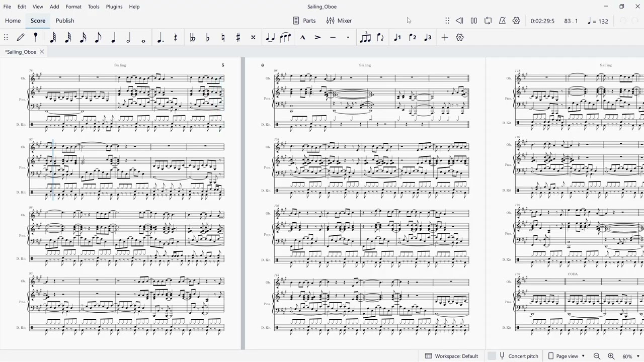Open the Format menu

tap(73, 7)
